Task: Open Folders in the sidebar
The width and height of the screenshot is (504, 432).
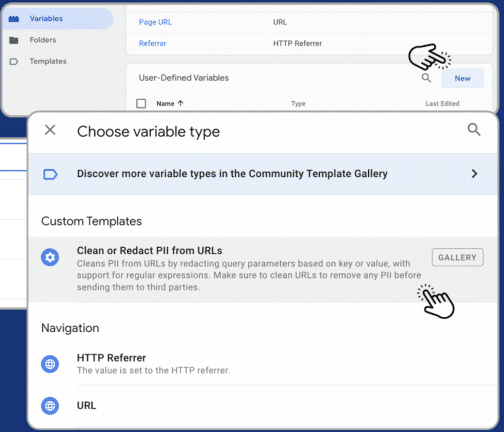Action: point(43,40)
